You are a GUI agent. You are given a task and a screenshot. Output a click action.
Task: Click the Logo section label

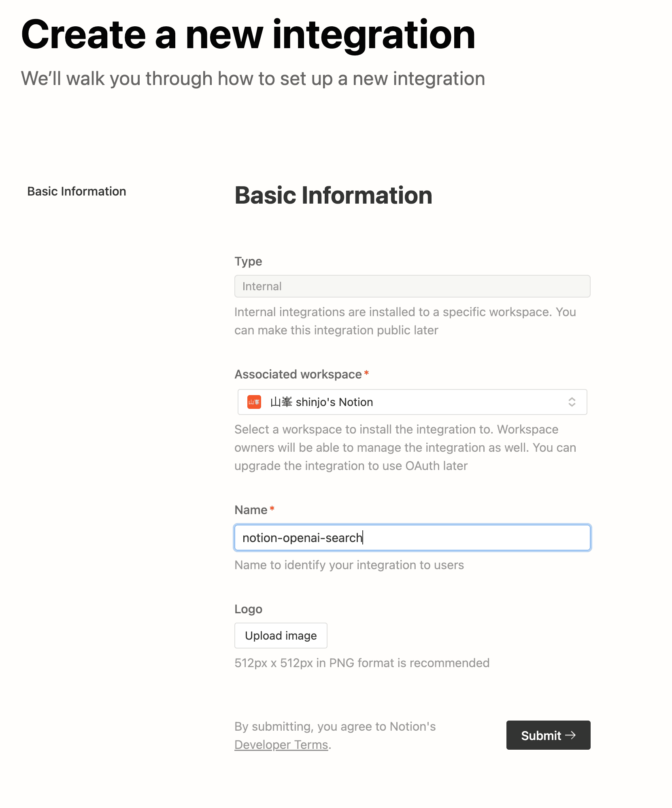coord(248,609)
